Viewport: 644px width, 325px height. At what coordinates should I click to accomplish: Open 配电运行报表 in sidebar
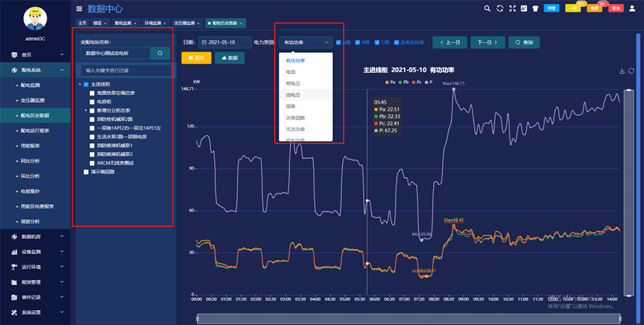(x=35, y=130)
